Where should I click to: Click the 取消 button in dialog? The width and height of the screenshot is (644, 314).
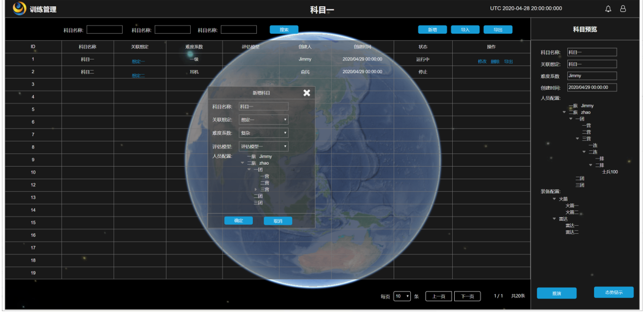point(278,221)
